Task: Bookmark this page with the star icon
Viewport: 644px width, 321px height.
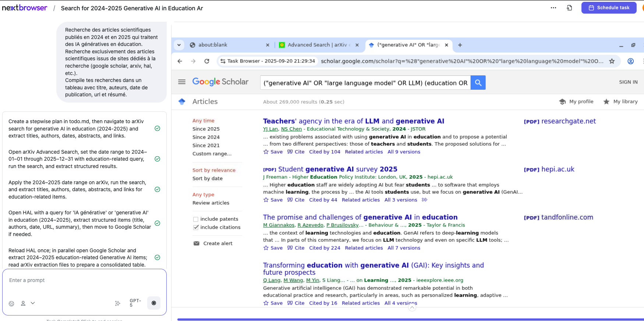Action: [612, 61]
